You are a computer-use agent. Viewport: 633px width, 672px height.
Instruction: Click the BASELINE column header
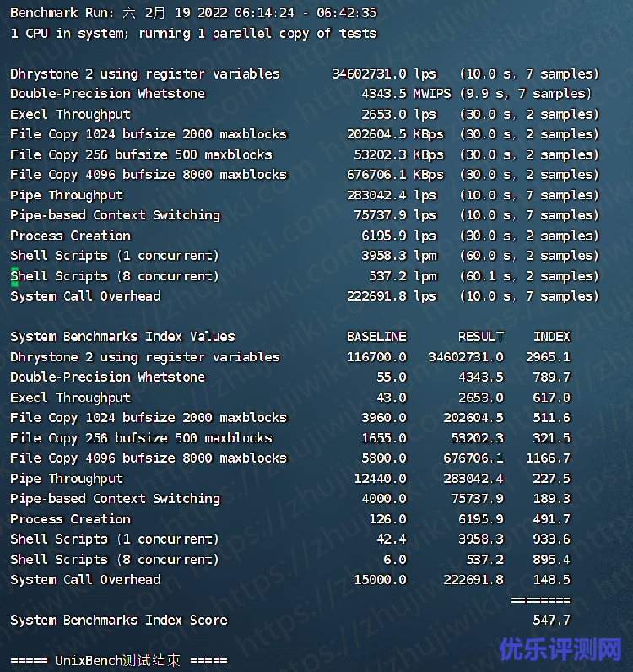click(x=376, y=337)
